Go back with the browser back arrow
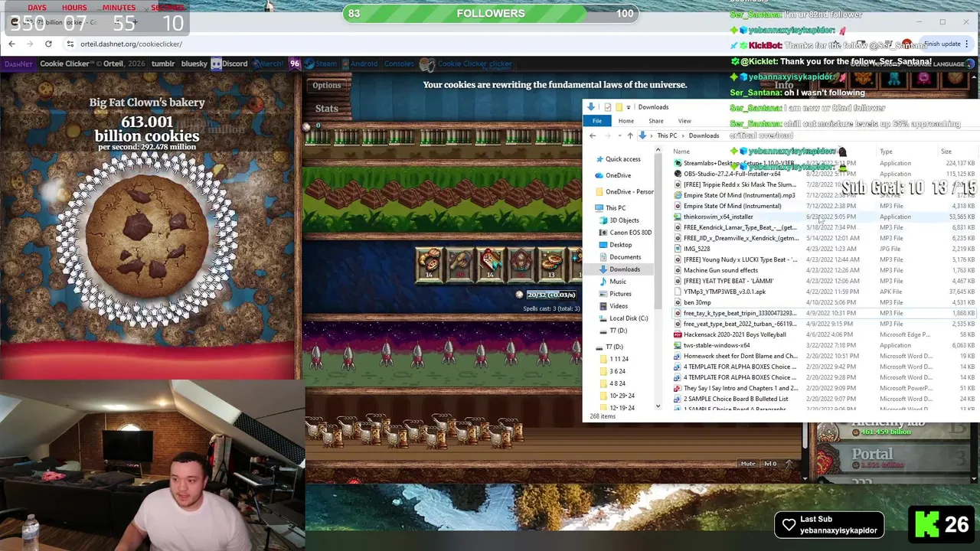Image resolution: width=980 pixels, height=551 pixels. (x=11, y=44)
